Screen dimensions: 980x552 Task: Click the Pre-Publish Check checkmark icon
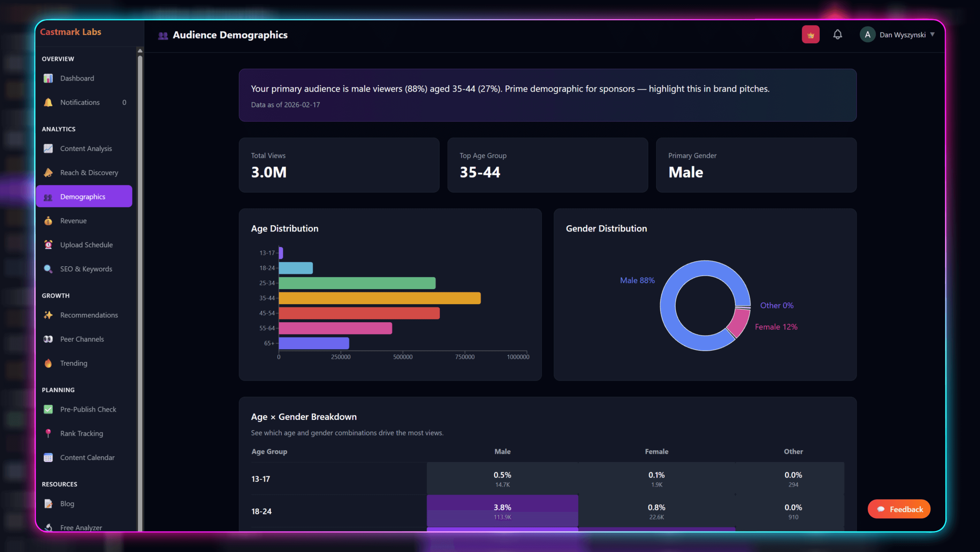point(48,410)
